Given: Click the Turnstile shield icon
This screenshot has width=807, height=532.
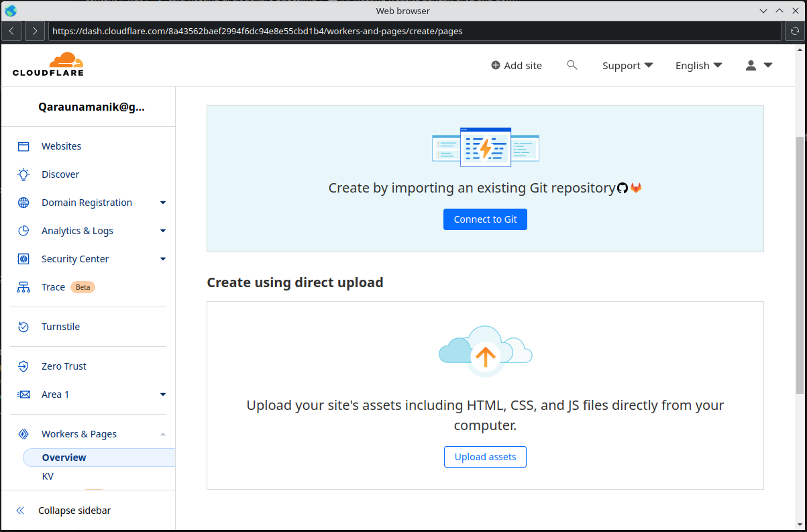Looking at the screenshot, I should point(23,326).
